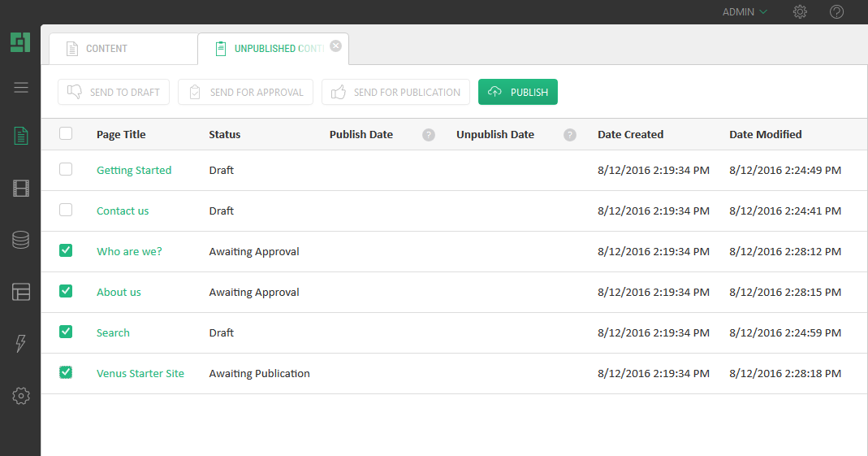Image resolution: width=868 pixels, height=456 pixels.
Task: Click date modified 8/12/2016 2:24:59 PM
Action: (785, 333)
